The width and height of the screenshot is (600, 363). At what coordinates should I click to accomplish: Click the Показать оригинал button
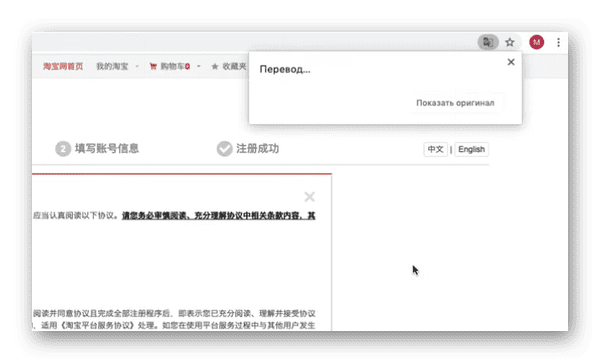tap(455, 103)
